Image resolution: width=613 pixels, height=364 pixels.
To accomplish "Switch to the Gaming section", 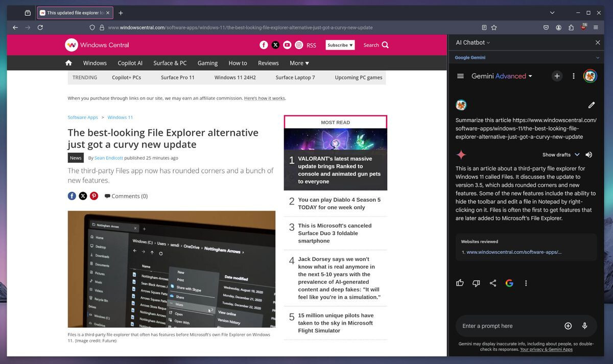I will pyautogui.click(x=207, y=63).
